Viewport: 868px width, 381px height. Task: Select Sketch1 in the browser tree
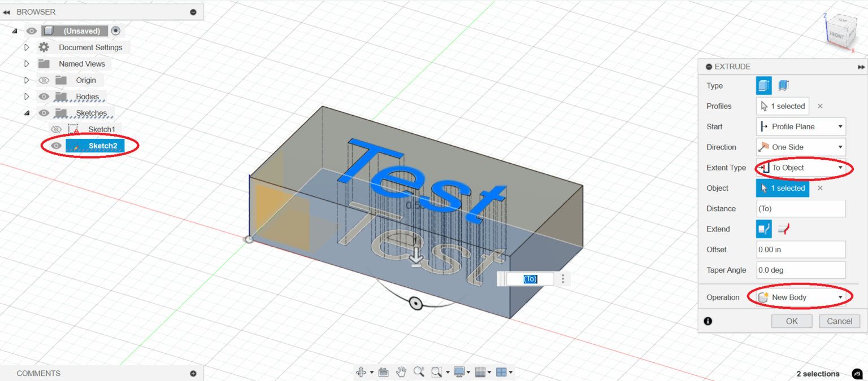coord(101,129)
